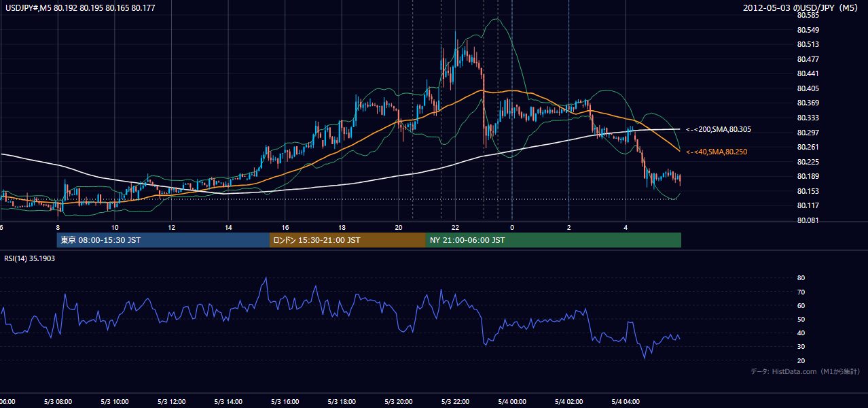This screenshot has width=868, height=408.
Task: Click price axis value 80.153
Action: pyautogui.click(x=807, y=191)
